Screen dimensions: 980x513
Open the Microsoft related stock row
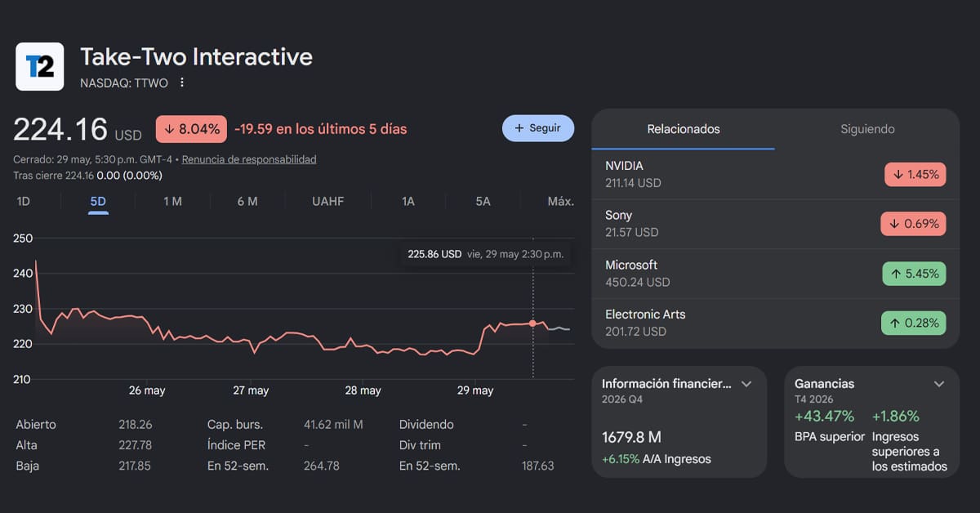pyautogui.click(x=775, y=274)
